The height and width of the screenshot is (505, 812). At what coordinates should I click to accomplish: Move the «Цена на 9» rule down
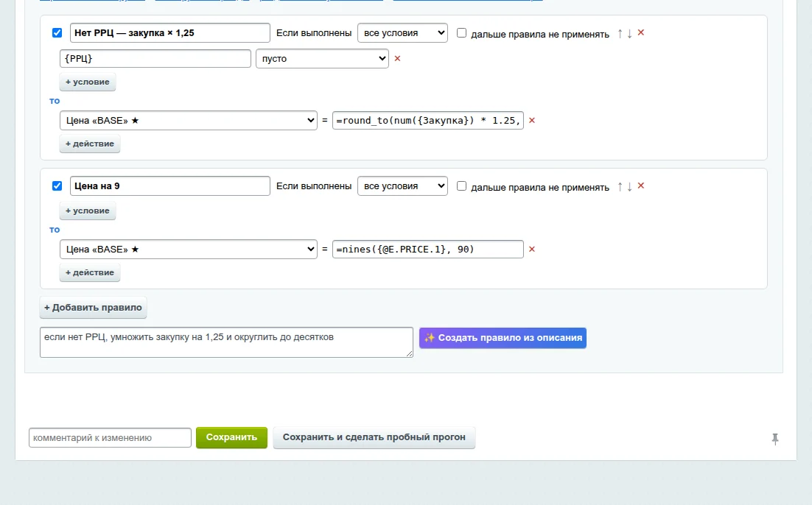click(x=630, y=187)
